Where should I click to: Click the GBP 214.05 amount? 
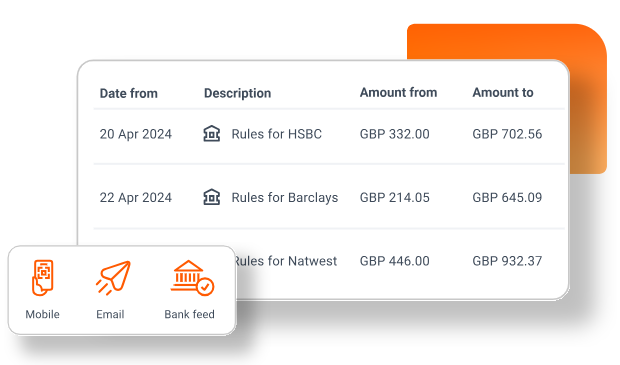point(394,197)
